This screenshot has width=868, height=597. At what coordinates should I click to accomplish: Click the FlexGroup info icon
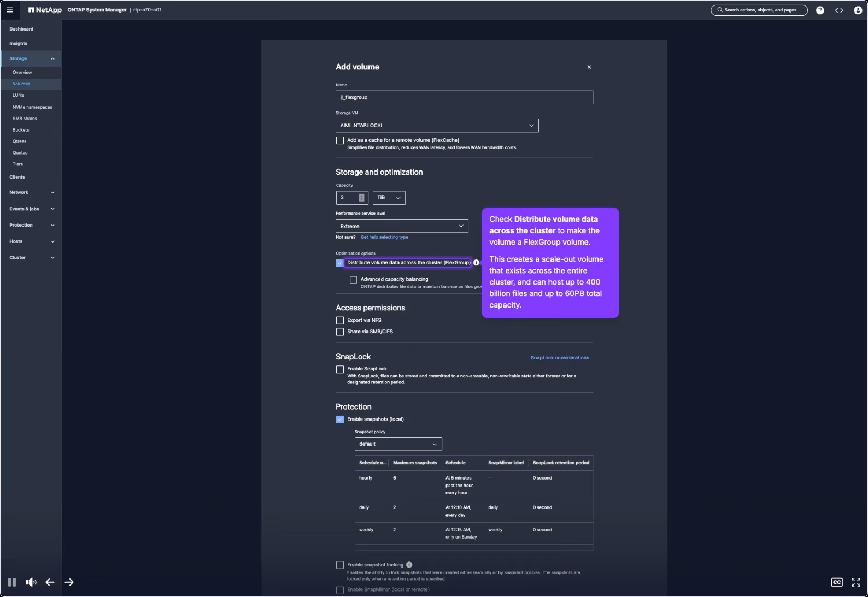476,263
